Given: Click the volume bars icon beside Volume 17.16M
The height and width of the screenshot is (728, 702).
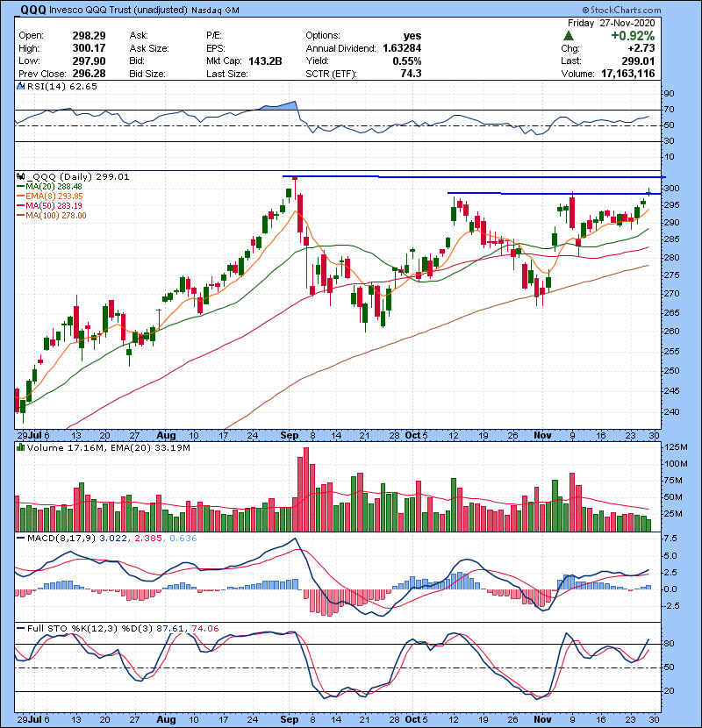Looking at the screenshot, I should pos(20,447).
